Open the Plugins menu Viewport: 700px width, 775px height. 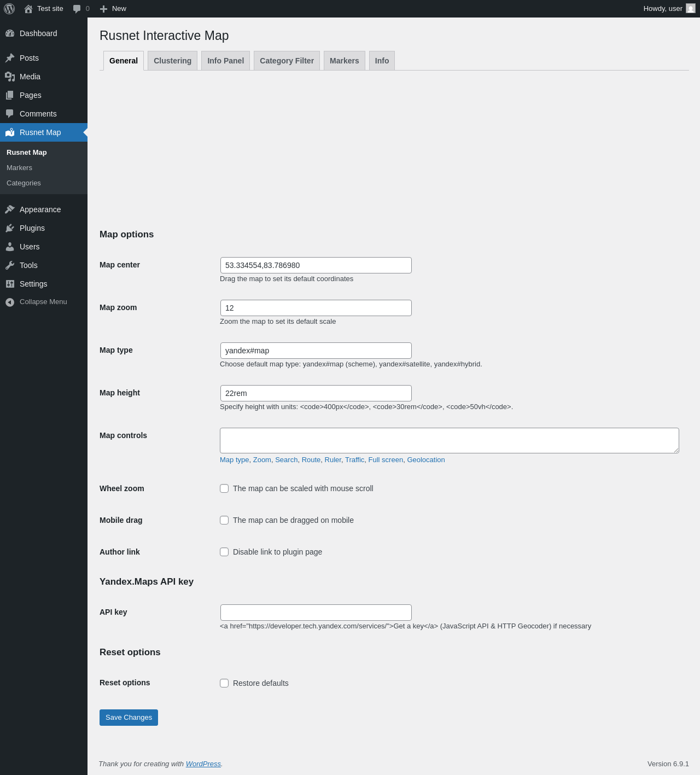[44, 228]
